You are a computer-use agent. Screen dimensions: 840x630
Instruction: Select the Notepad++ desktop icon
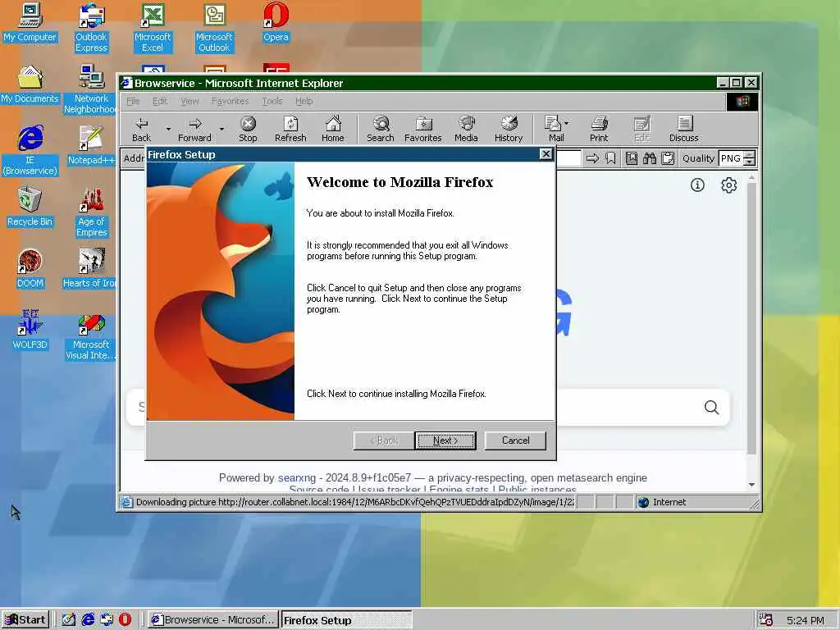tap(92, 145)
